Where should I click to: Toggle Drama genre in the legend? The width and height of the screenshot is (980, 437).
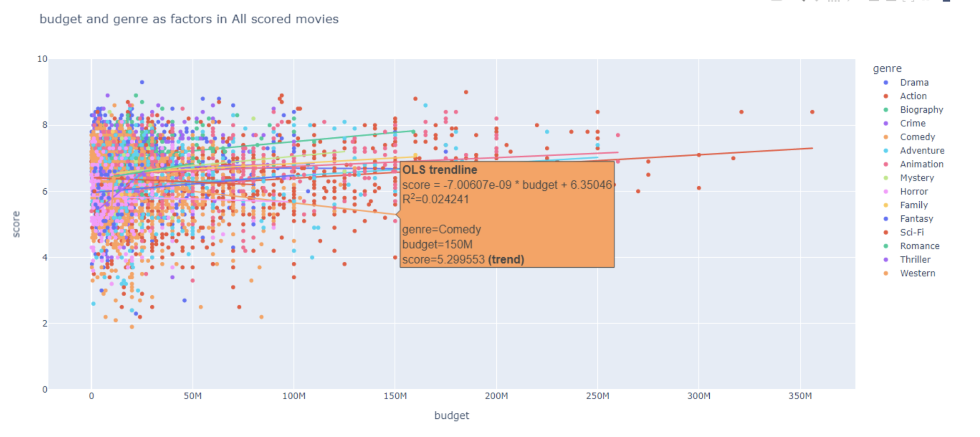click(x=913, y=82)
